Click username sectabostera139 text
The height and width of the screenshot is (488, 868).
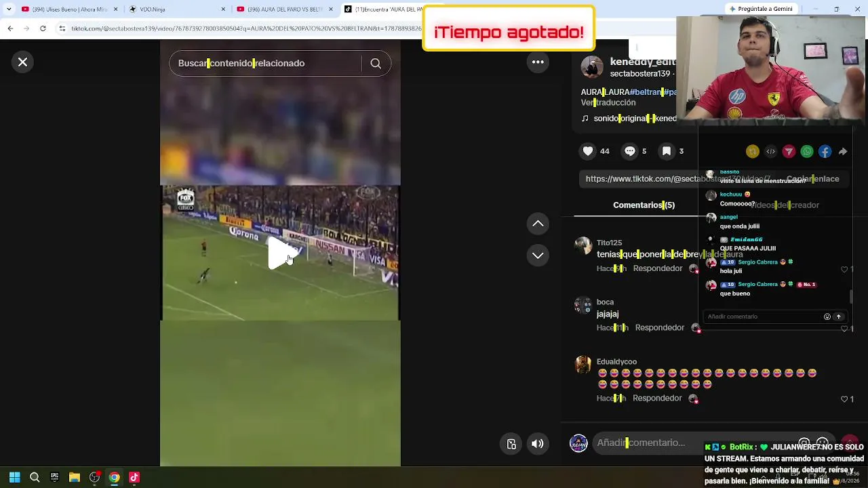pyautogui.click(x=640, y=74)
